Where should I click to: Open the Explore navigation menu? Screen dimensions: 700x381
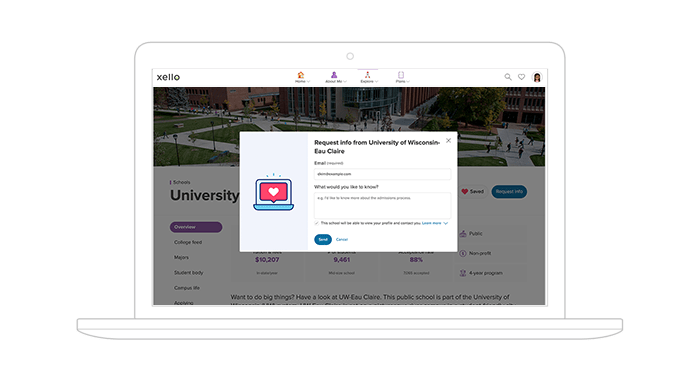click(x=368, y=77)
